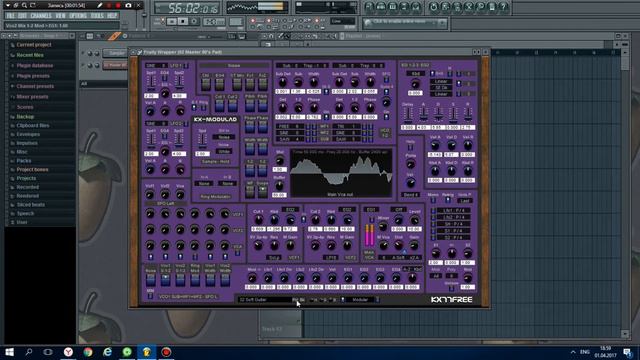Open the help question-mark toolbar icon
The image size is (640, 360).
point(504,7)
